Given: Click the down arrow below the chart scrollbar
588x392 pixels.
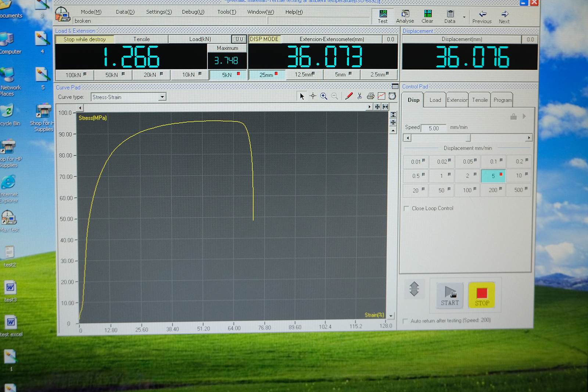Looking at the screenshot, I should click(391, 316).
